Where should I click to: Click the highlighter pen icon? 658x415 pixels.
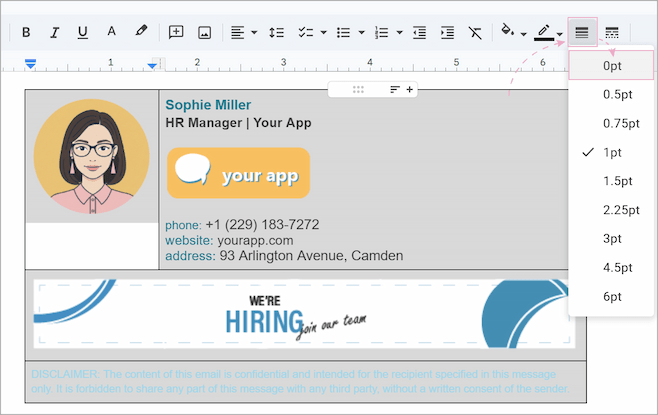[141, 32]
